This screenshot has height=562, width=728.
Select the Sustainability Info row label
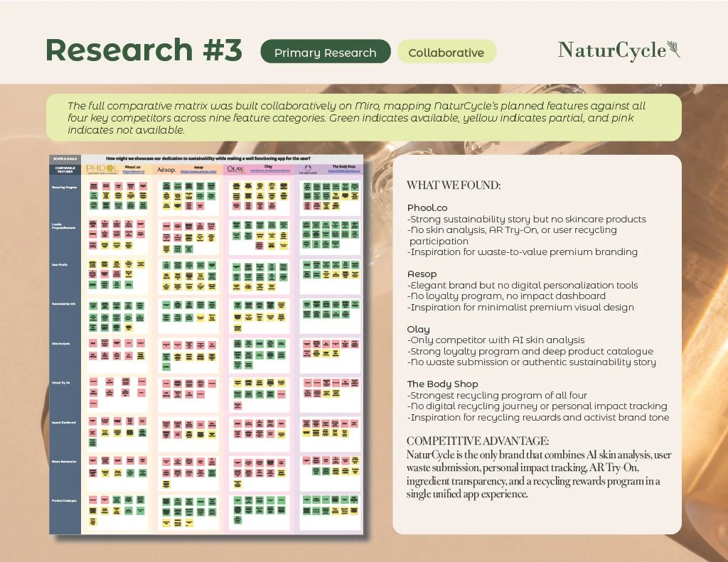63,303
